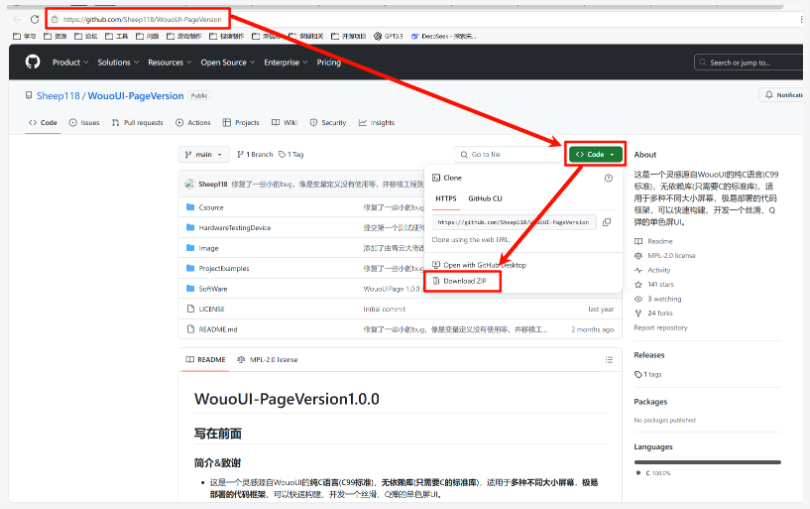Open the README outline list icon
The image size is (810, 509).
pos(609,360)
